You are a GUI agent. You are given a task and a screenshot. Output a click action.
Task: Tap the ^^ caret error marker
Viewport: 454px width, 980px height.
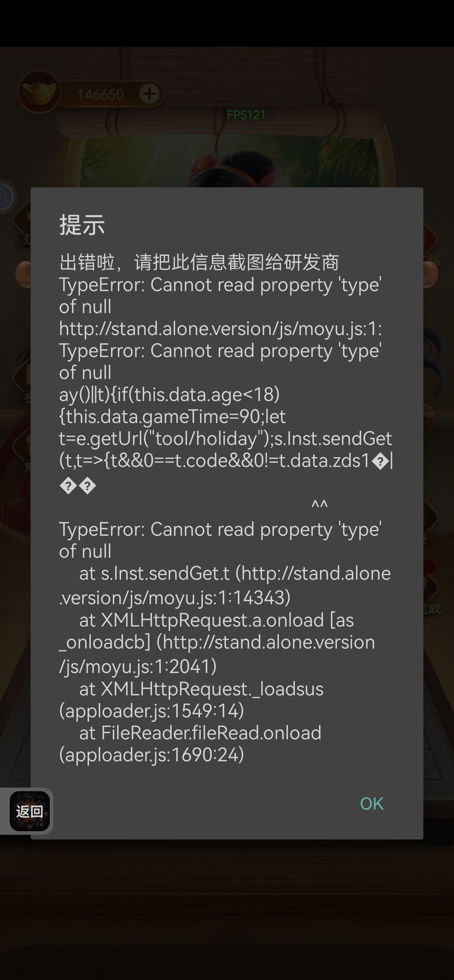click(319, 504)
